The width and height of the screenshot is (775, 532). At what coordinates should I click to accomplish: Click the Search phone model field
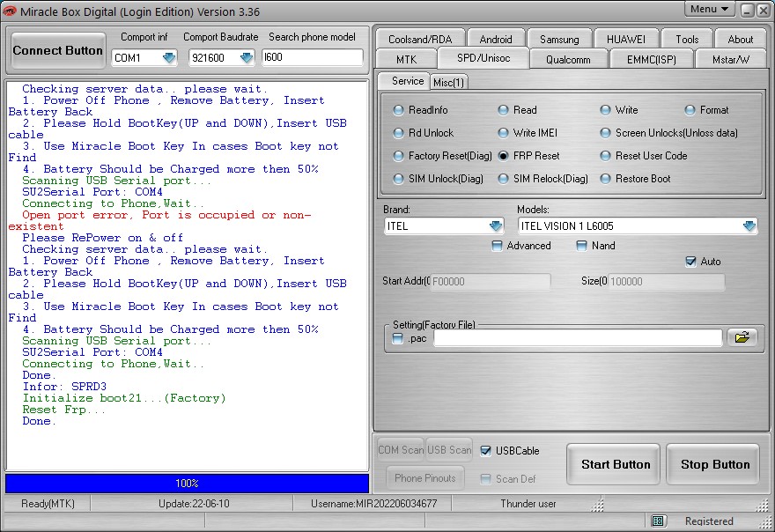coord(313,57)
